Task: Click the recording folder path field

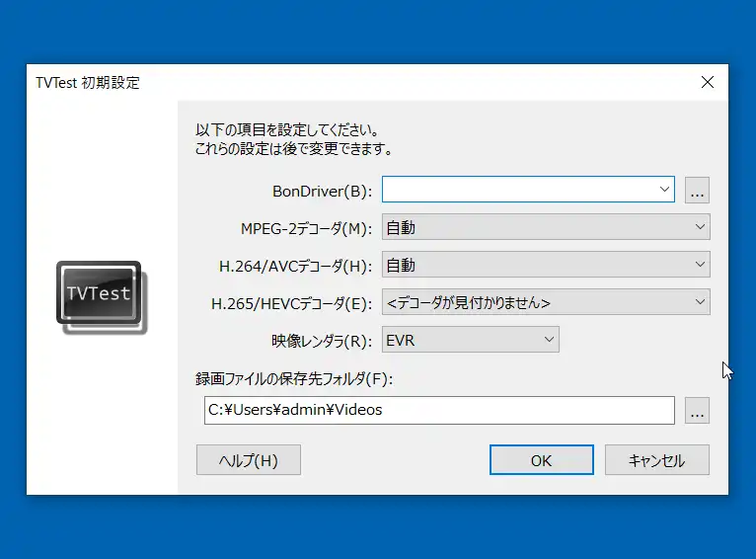Action: pos(439,411)
